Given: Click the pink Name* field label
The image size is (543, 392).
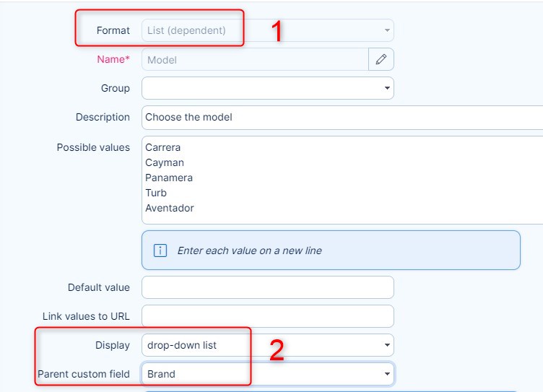Looking at the screenshot, I should 113,59.
